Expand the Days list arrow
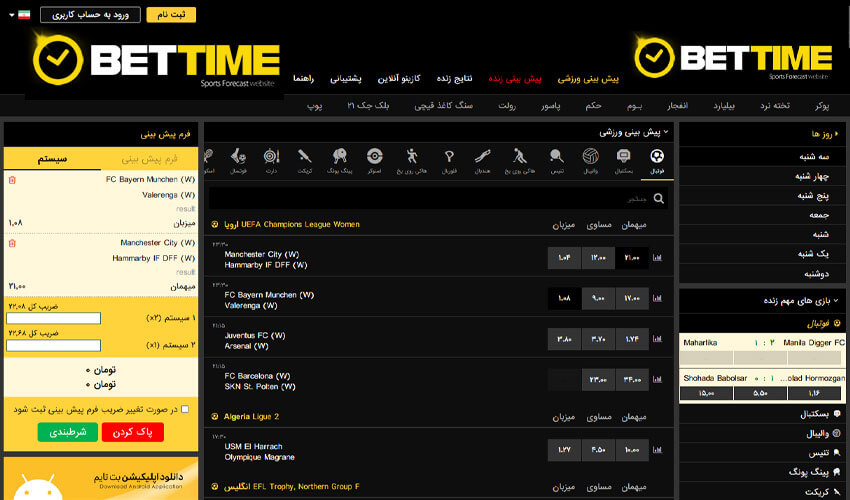This screenshot has width=850, height=500. (836, 133)
